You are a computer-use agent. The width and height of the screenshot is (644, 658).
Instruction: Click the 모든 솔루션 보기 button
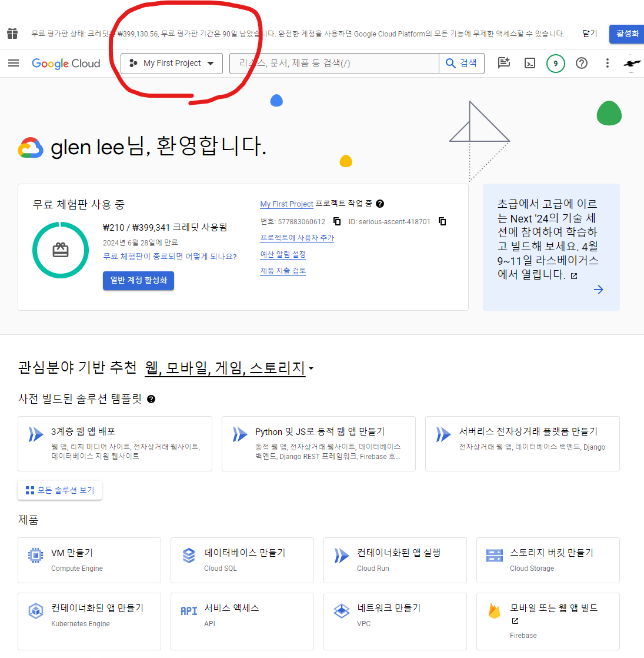coord(59,490)
